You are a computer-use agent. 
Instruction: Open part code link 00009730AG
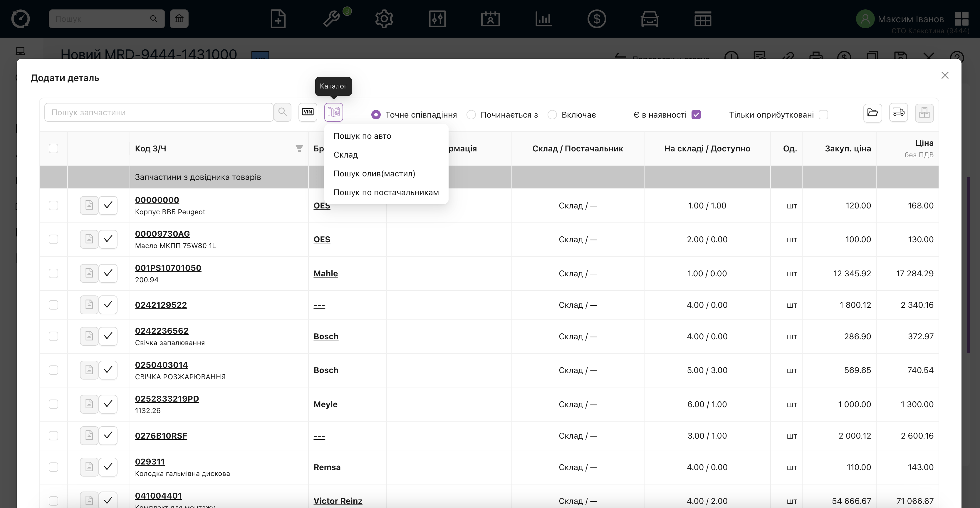pyautogui.click(x=162, y=234)
